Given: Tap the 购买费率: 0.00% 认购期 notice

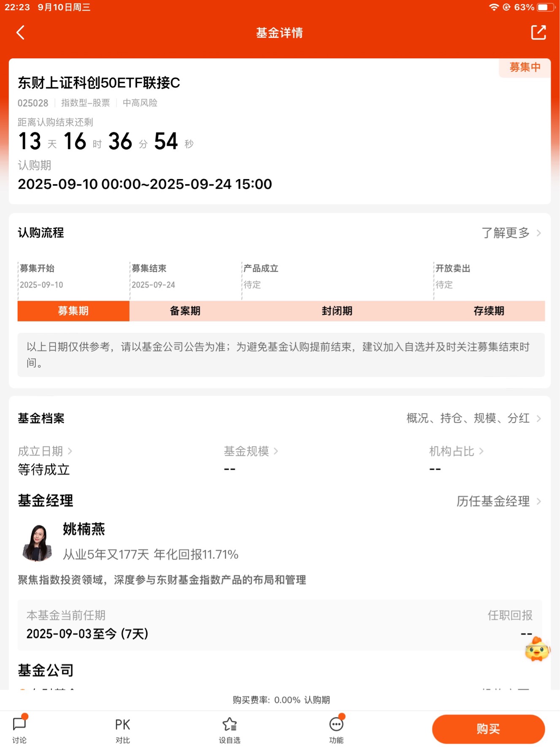Looking at the screenshot, I should coord(281,700).
